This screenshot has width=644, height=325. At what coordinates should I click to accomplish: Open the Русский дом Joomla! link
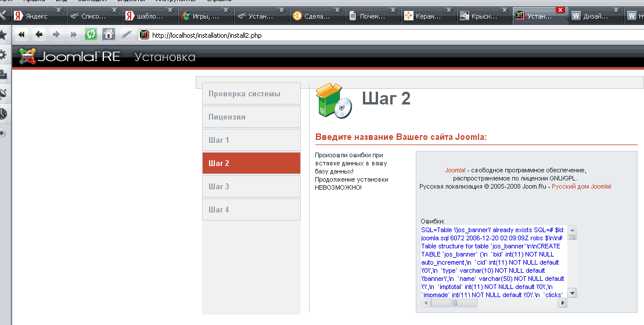581,186
